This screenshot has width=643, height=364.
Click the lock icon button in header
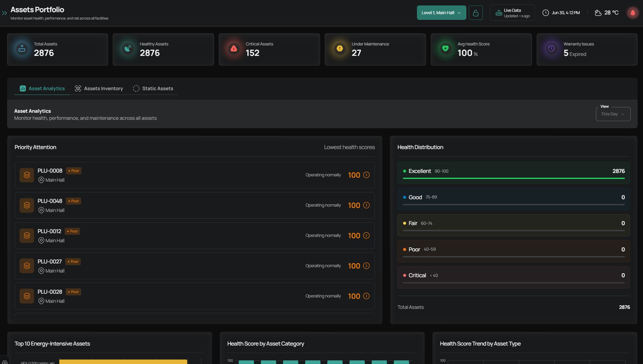475,13
